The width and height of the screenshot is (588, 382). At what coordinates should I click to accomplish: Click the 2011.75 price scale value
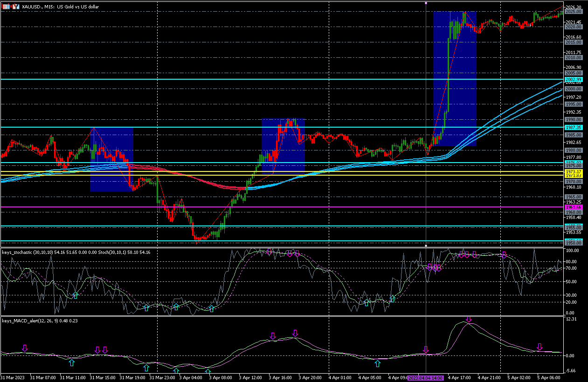573,52
